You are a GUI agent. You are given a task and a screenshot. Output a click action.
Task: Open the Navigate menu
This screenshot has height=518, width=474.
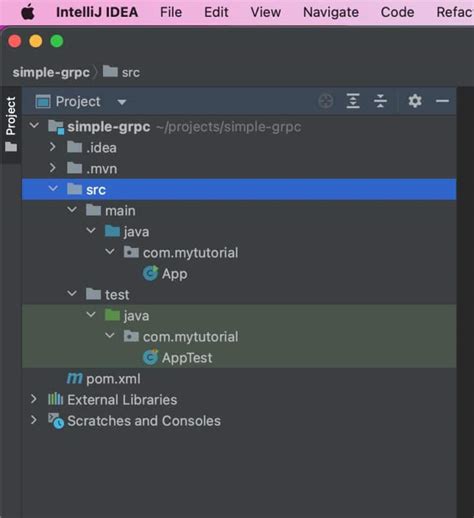click(331, 12)
